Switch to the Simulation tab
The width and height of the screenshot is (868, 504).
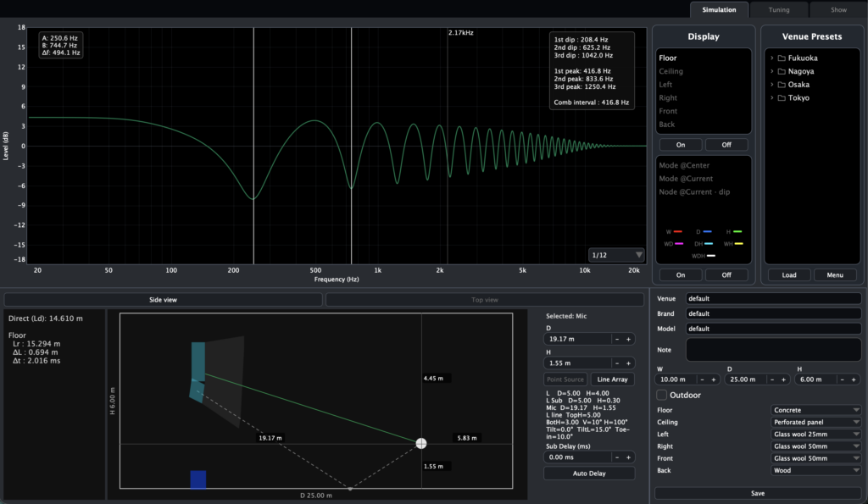tap(719, 10)
